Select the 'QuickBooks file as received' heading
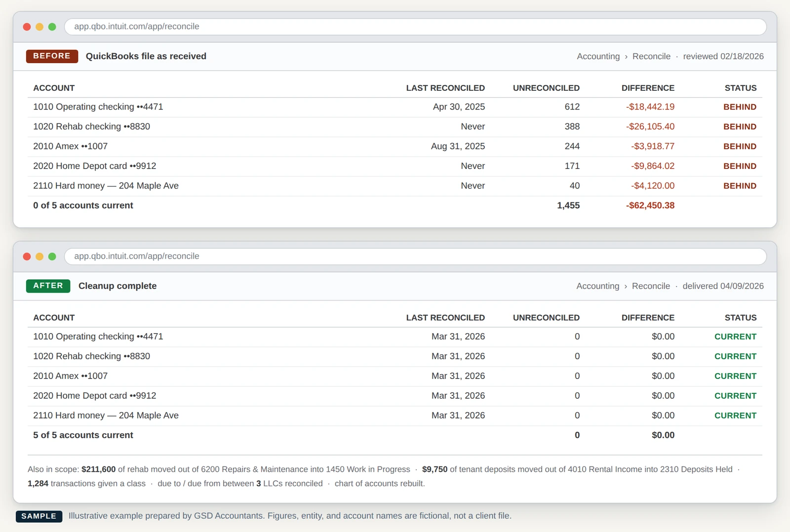Viewport: 790px width, 532px height. 146,56
